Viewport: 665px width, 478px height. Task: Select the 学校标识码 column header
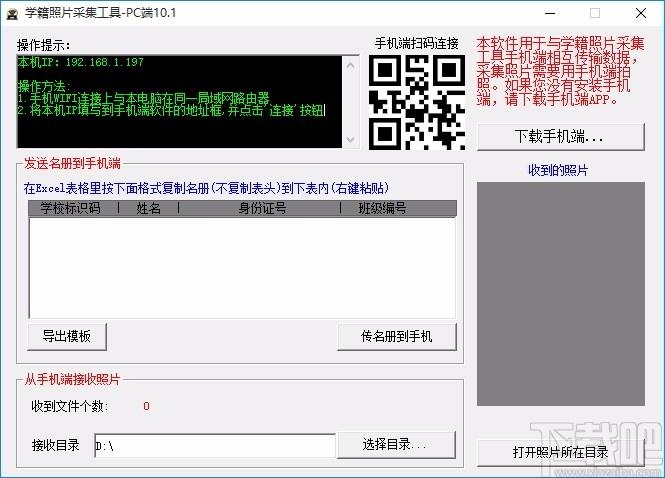(70, 208)
